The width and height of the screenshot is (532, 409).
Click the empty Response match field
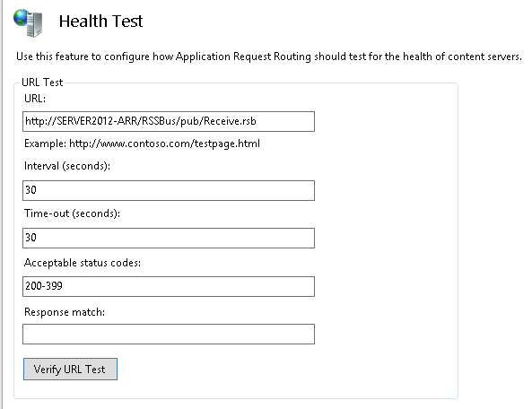pos(169,334)
